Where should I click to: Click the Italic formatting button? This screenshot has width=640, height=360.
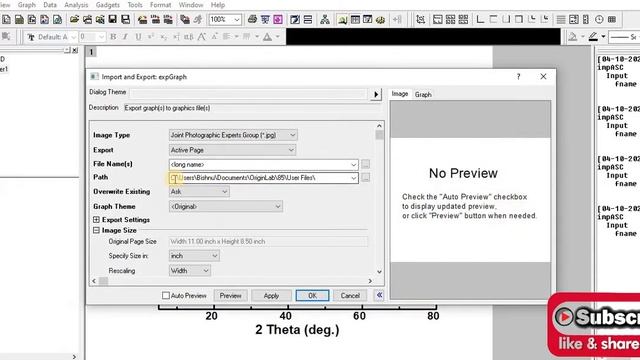point(125,37)
